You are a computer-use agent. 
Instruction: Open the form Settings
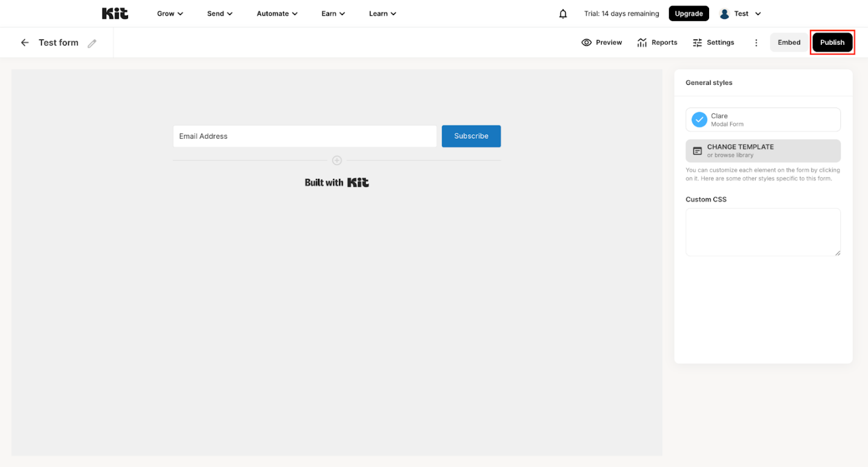point(713,42)
